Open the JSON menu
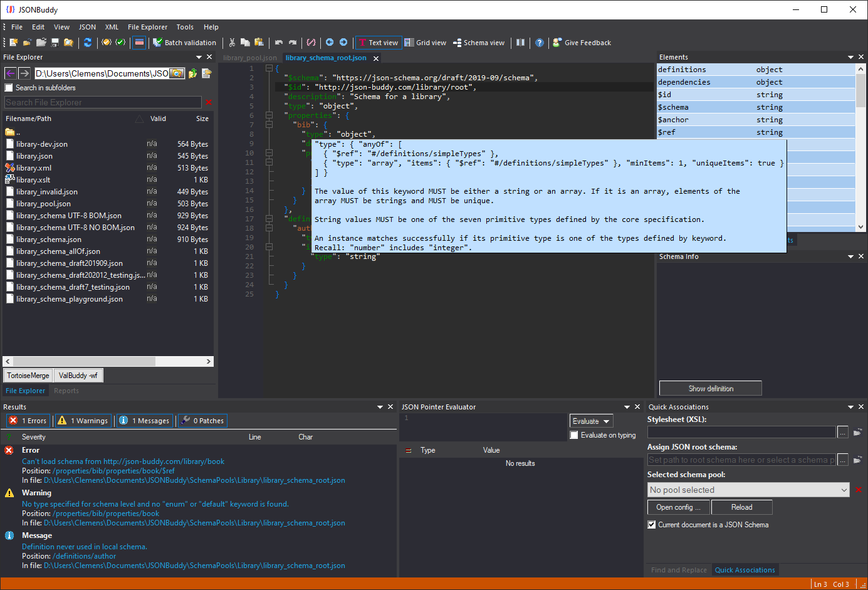 coord(87,27)
